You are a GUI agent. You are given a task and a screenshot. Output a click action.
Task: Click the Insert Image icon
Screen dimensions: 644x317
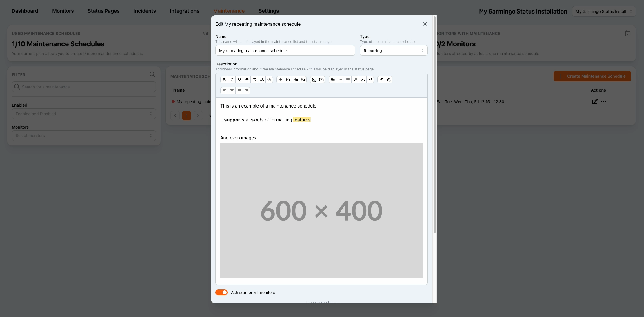[x=314, y=79]
